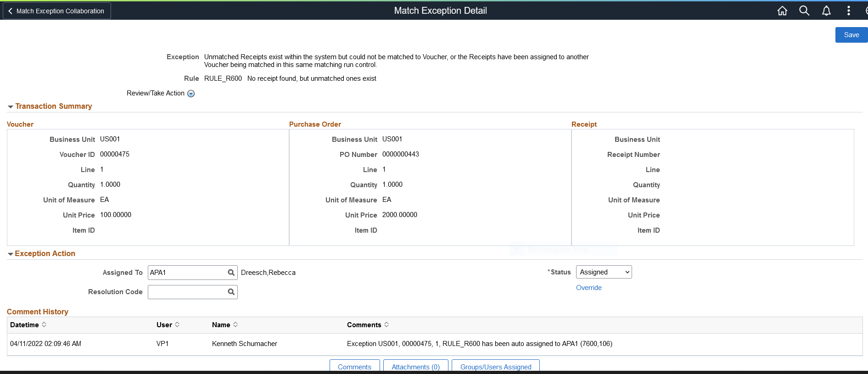
Task: Sort the Comments column
Action: tap(386, 324)
